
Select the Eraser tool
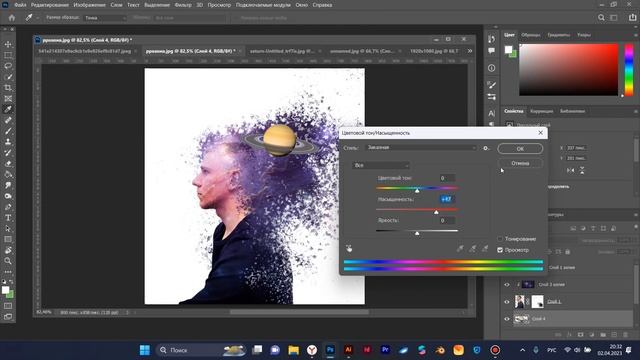[8, 164]
